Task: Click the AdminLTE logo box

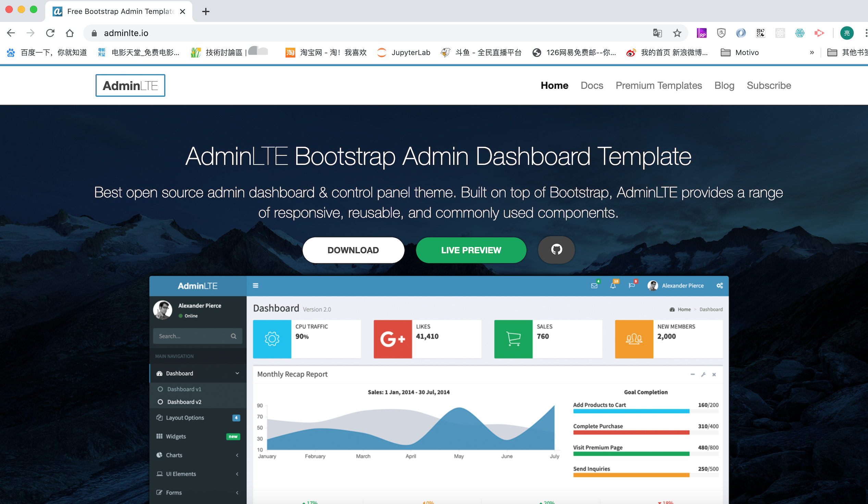Action: pyautogui.click(x=130, y=85)
